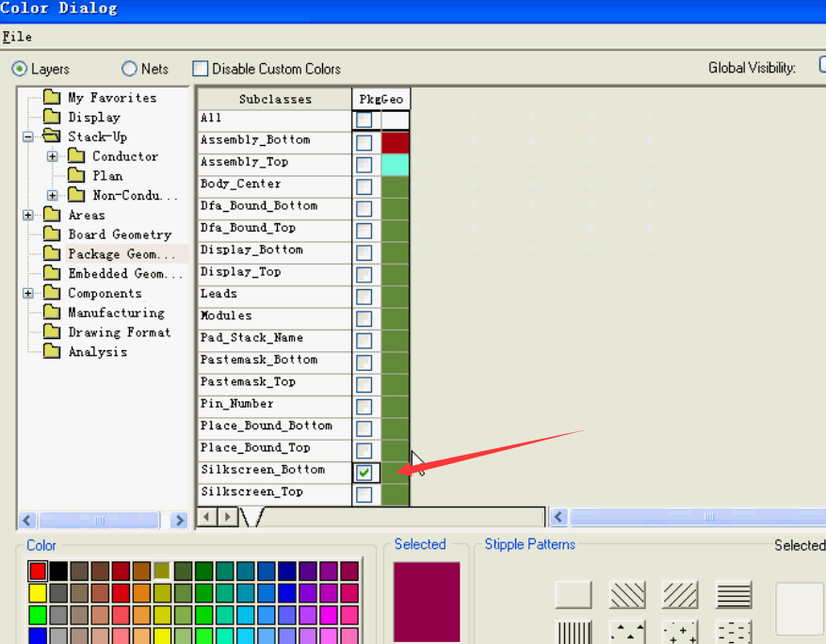Check the Display_Top visibility box
The image size is (826, 644).
(364, 274)
